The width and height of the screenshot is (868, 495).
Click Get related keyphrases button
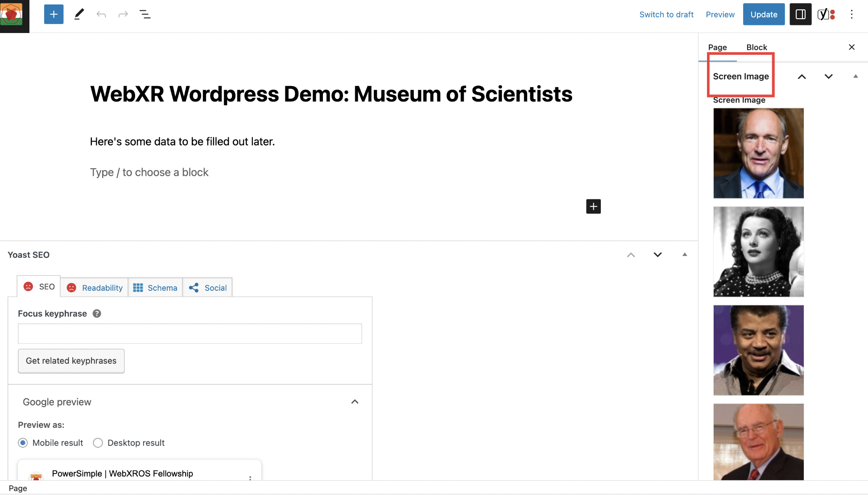(x=71, y=360)
